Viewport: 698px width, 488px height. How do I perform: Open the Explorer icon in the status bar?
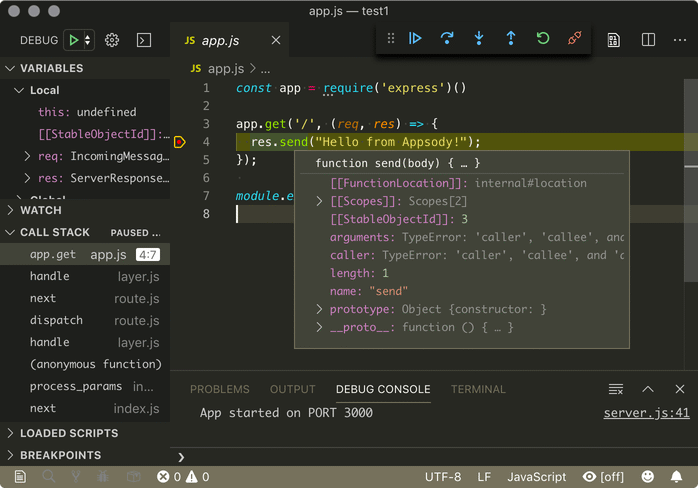pyautogui.click(x=20, y=477)
